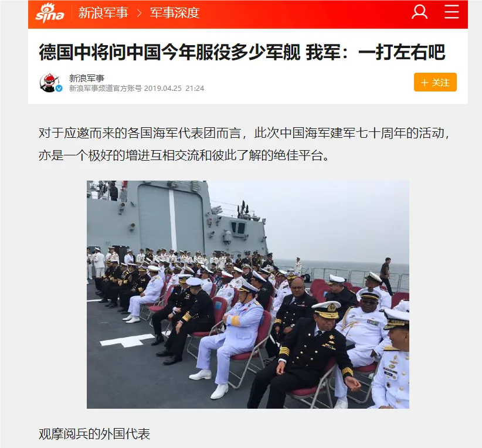Open the naval officers photo on deck
The width and height of the screenshot is (482, 448).
(248, 294)
